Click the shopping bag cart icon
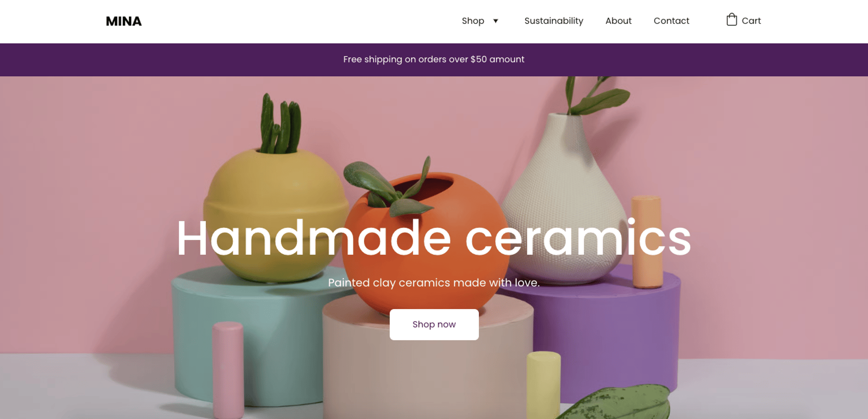Screen dimensions: 868x419 (731, 19)
